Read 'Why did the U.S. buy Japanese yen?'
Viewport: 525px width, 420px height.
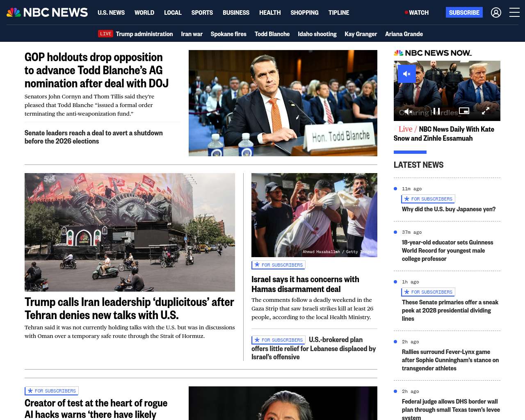coord(449,209)
